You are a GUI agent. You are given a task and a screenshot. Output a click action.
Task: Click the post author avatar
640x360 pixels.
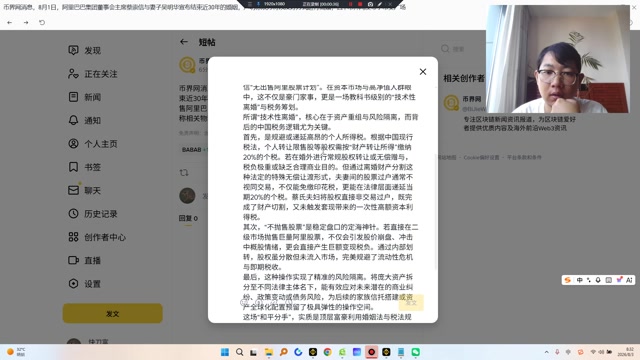[187, 65]
